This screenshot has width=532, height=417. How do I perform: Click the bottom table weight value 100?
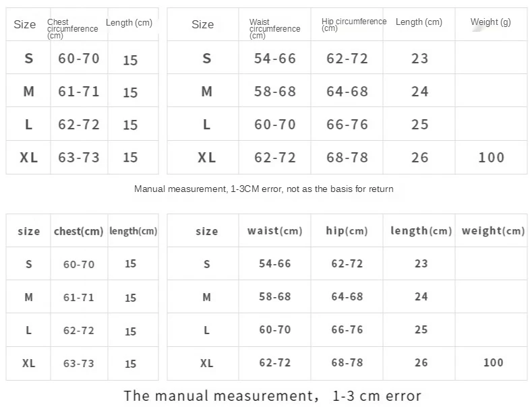pyautogui.click(x=494, y=362)
